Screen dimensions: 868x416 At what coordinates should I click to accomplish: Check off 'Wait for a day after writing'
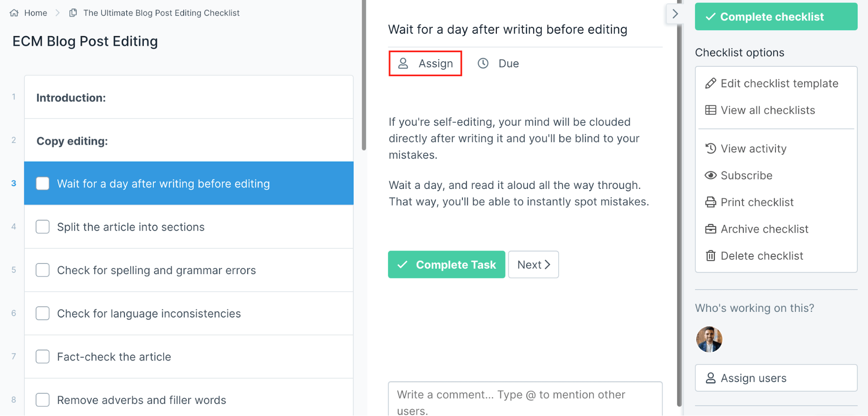coord(43,183)
